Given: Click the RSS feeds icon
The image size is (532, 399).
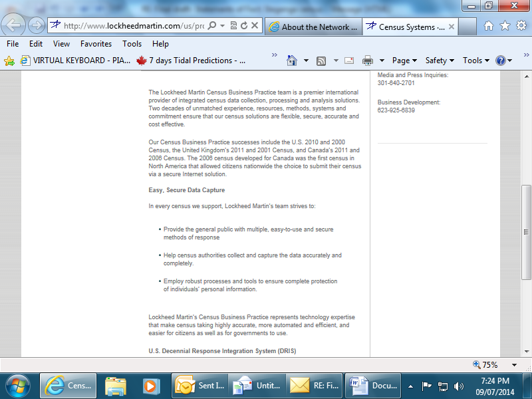Looking at the screenshot, I should 321,61.
